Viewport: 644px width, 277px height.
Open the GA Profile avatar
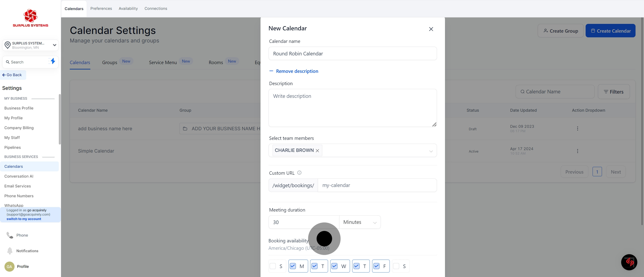[9, 267]
